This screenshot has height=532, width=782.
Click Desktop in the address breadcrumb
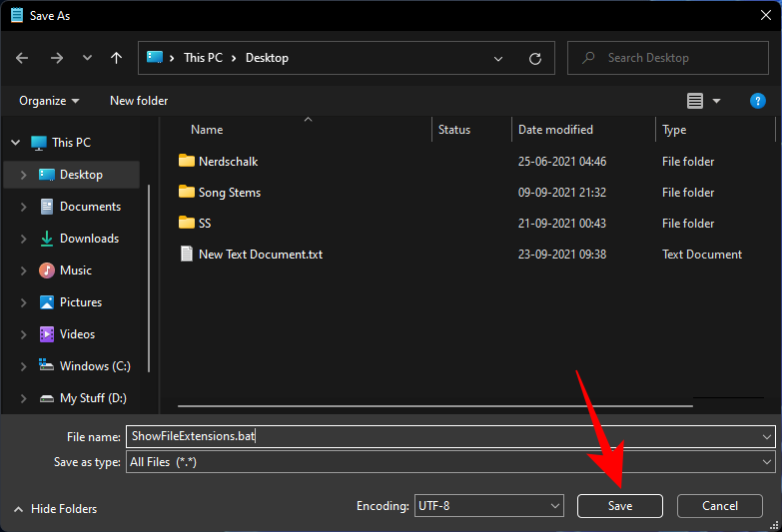coord(267,58)
